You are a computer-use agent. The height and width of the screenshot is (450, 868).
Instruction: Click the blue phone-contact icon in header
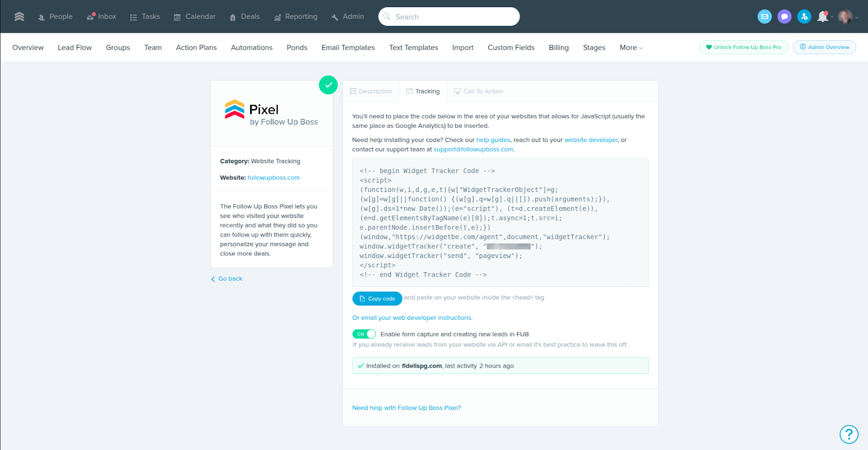[804, 17]
